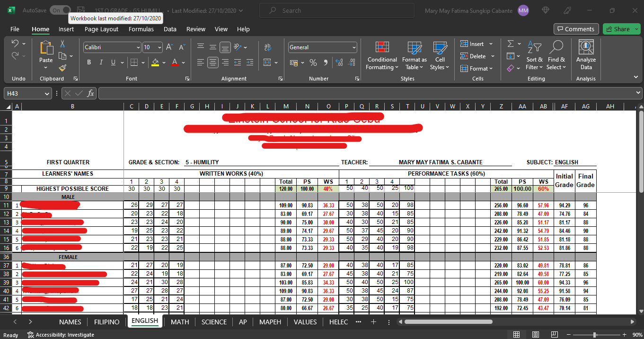
Task: Toggle Middle Align vertical alignment
Action: click(213, 47)
